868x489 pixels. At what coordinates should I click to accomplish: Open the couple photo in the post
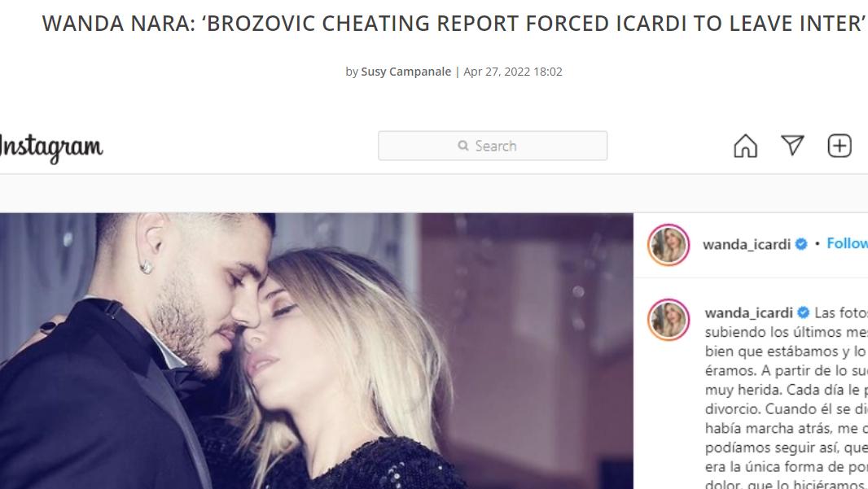coord(316,351)
